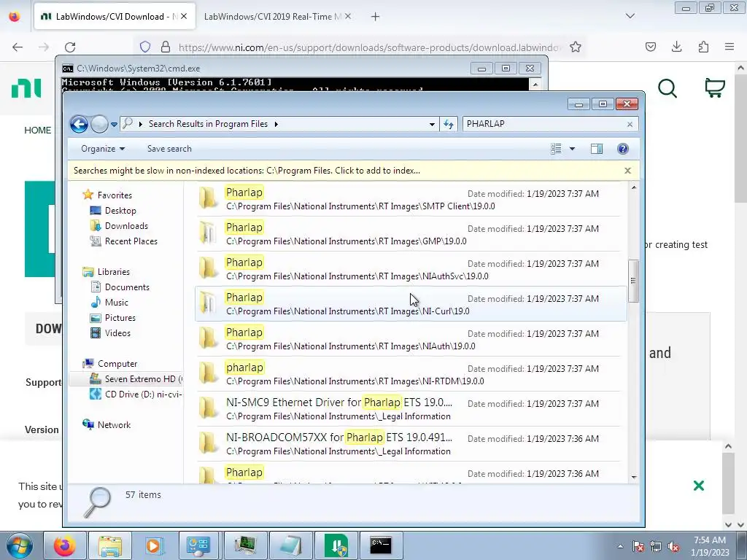747x560 pixels.
Task: Click Save search button
Action: pyautogui.click(x=169, y=149)
